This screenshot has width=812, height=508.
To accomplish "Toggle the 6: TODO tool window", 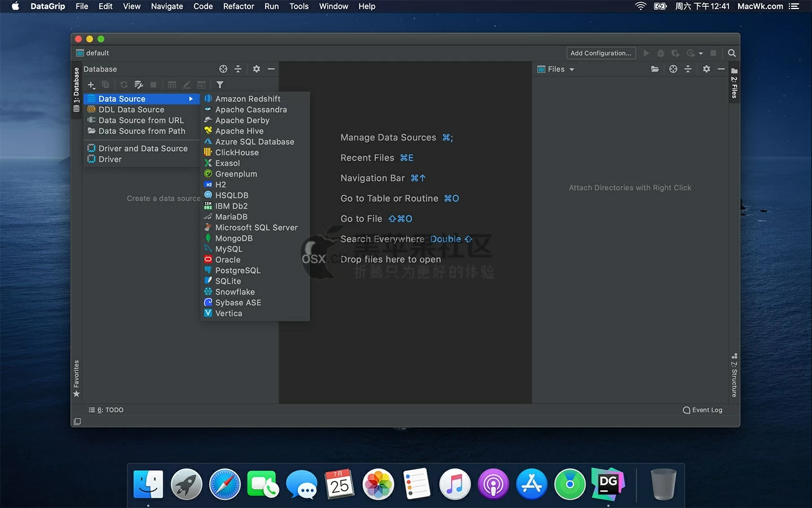I will (106, 410).
